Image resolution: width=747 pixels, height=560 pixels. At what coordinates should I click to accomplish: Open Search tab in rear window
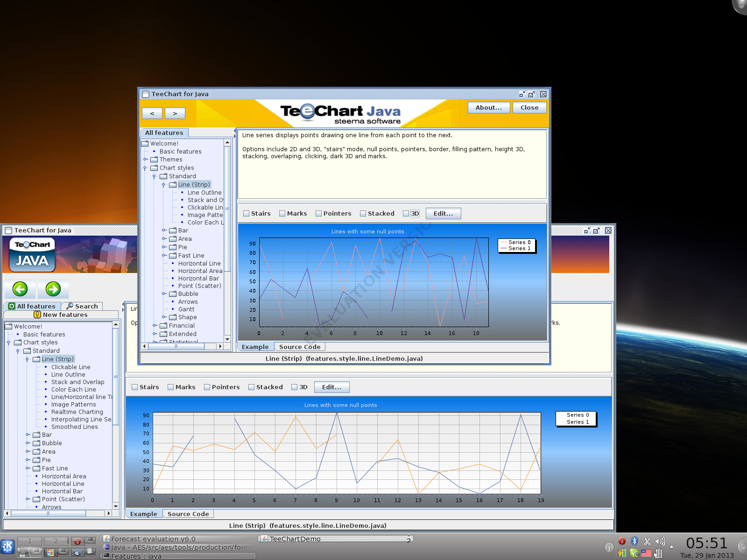pos(82,306)
